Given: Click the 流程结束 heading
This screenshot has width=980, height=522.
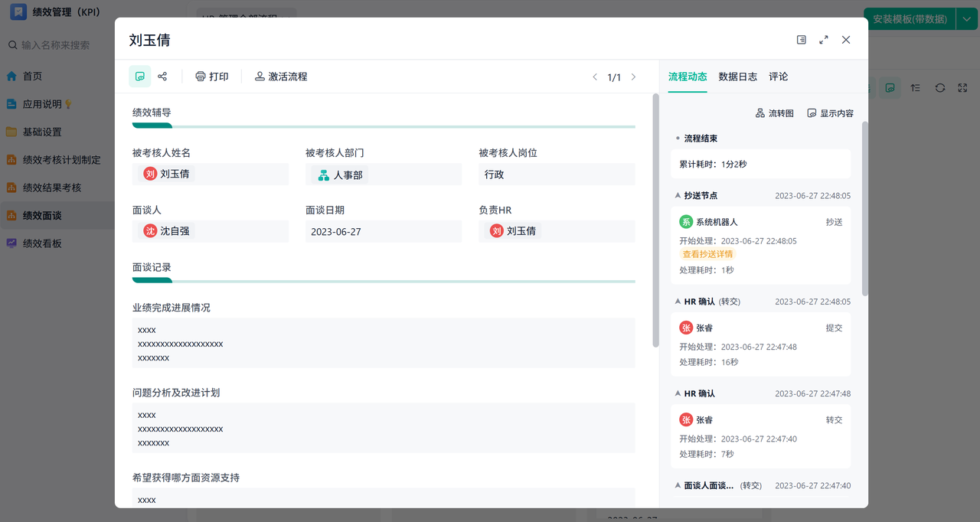Looking at the screenshot, I should point(701,139).
